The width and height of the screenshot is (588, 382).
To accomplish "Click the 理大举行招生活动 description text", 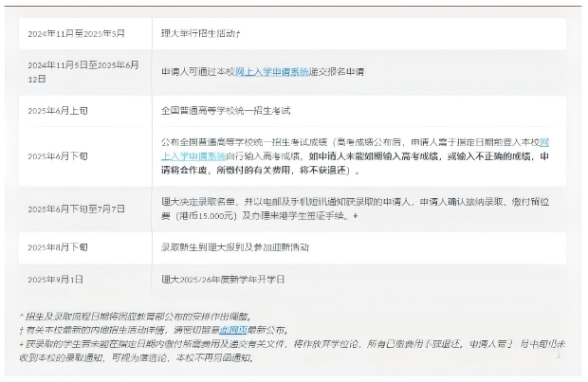I will (200, 32).
